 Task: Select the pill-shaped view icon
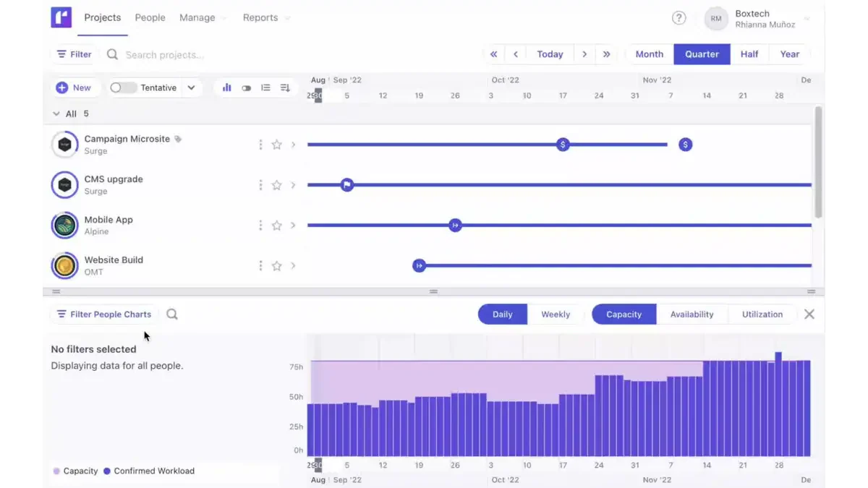tap(246, 88)
